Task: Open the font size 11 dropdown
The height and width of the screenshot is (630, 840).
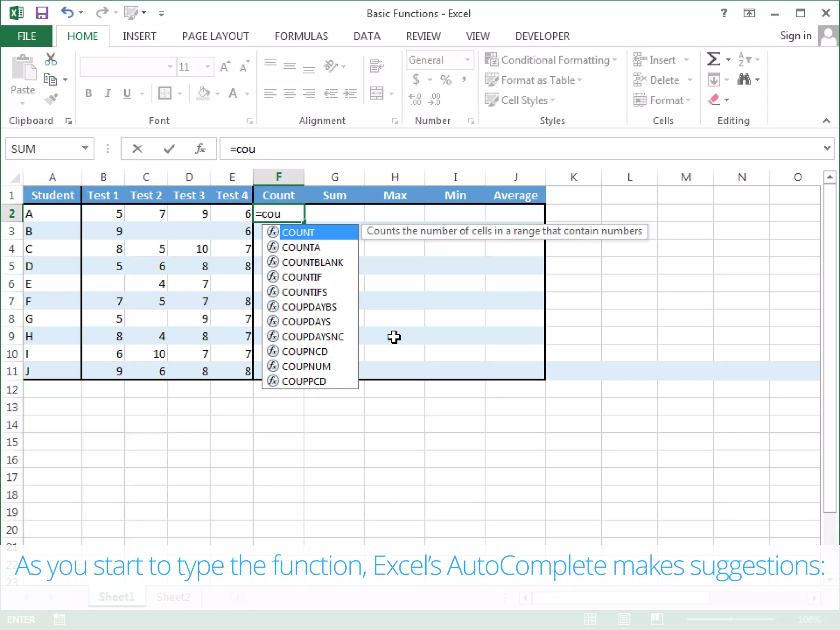Action: pos(208,66)
